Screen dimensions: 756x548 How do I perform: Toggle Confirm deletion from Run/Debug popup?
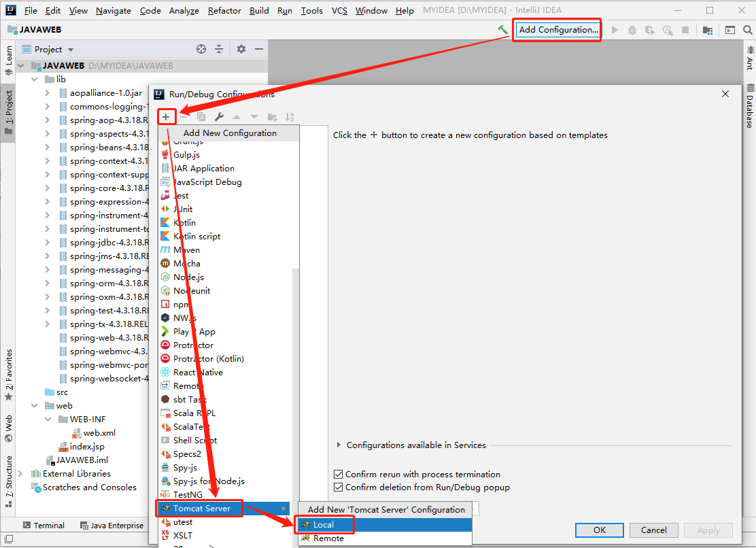pyautogui.click(x=339, y=487)
